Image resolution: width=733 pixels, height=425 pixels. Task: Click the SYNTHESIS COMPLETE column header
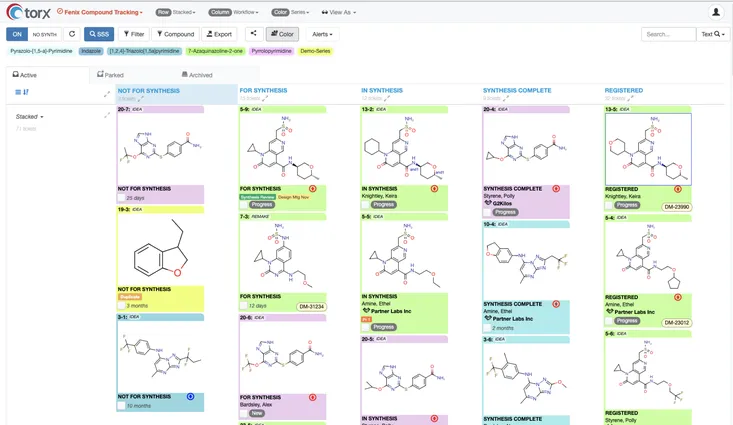point(517,90)
